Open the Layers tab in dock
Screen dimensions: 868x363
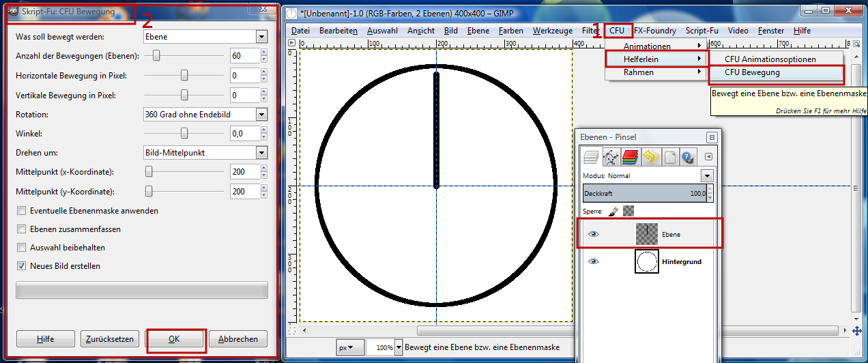pos(591,157)
